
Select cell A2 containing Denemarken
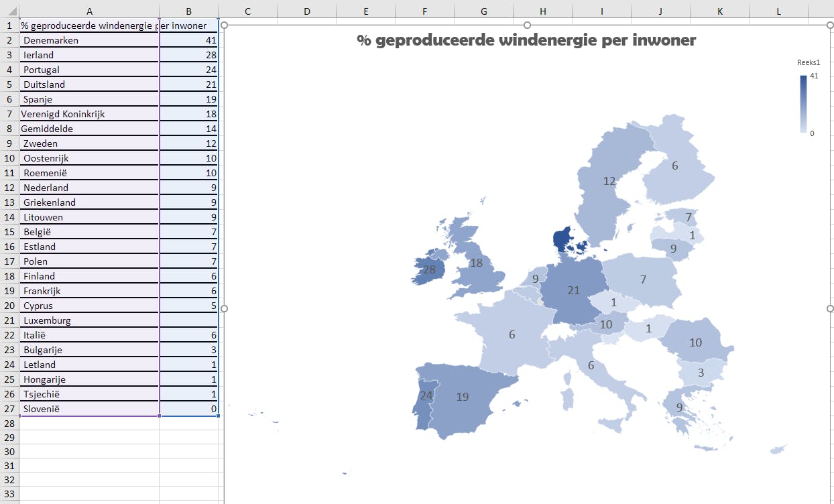90,40
